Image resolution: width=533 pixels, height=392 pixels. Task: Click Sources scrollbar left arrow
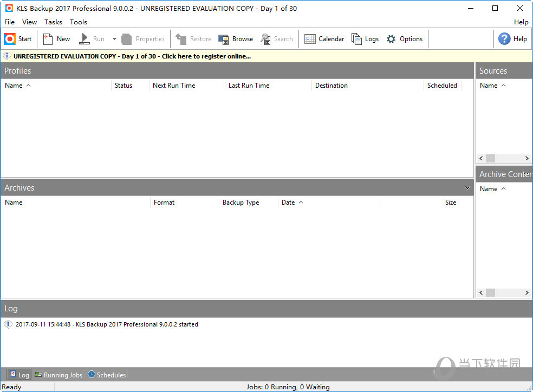pos(481,158)
